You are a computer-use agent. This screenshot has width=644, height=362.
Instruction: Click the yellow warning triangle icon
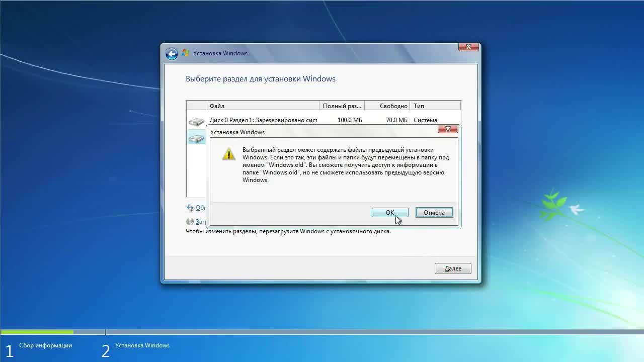229,154
